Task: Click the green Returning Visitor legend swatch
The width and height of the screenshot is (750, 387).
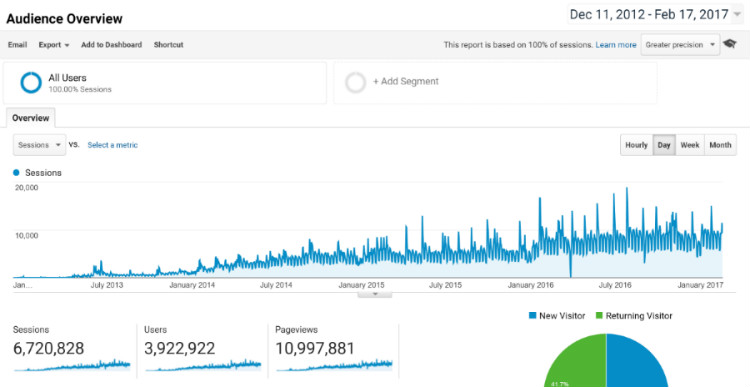Action: point(599,316)
